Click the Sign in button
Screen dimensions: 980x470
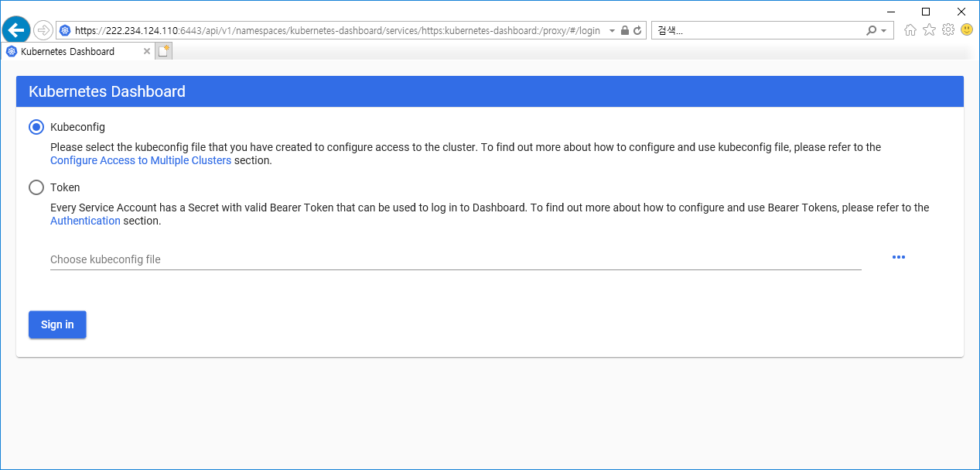click(57, 324)
